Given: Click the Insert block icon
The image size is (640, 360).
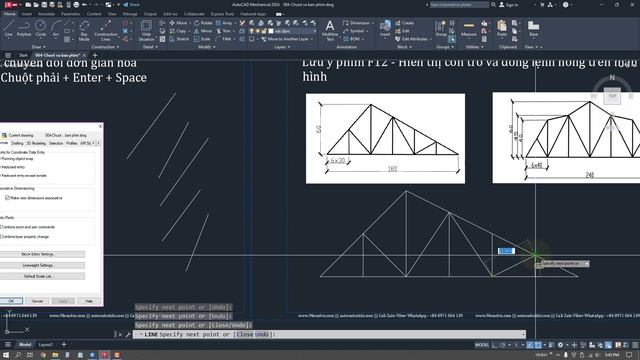Looking at the screenshot, I should coord(385,29).
